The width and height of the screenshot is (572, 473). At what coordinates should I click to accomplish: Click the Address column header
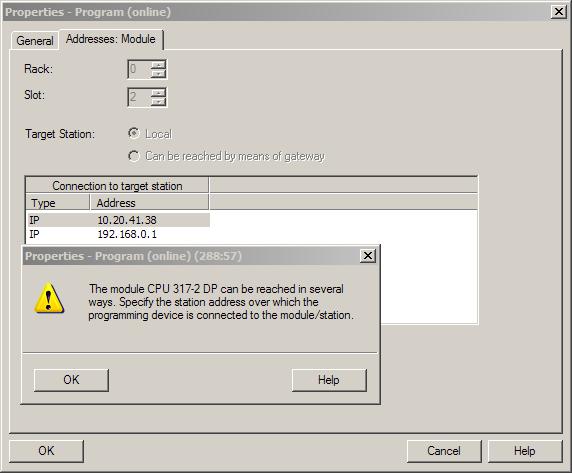pyautogui.click(x=149, y=202)
